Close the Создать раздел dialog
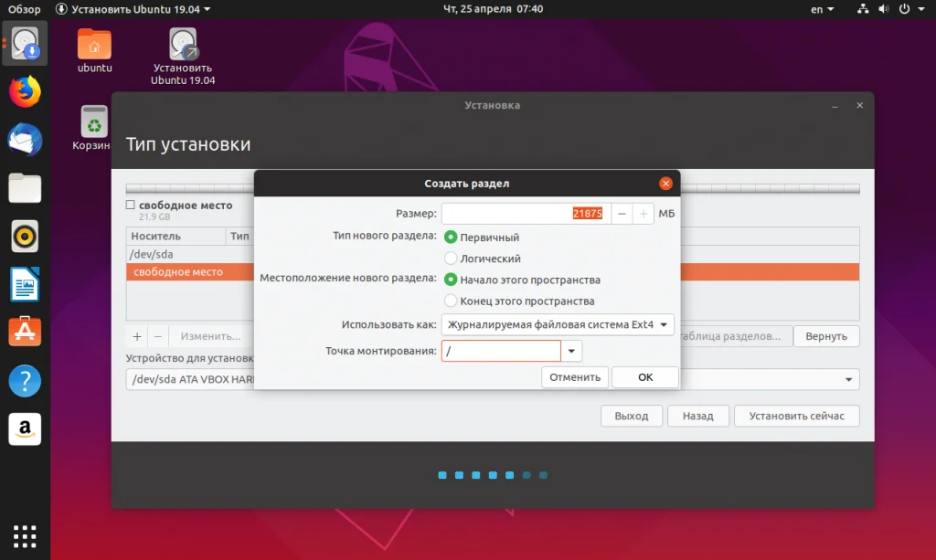Screen dimensions: 936x560 (665, 184)
